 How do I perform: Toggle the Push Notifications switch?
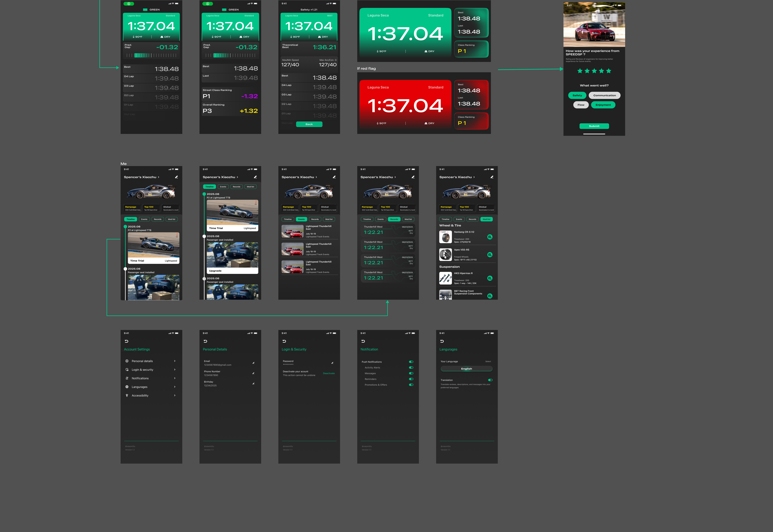tap(411, 362)
